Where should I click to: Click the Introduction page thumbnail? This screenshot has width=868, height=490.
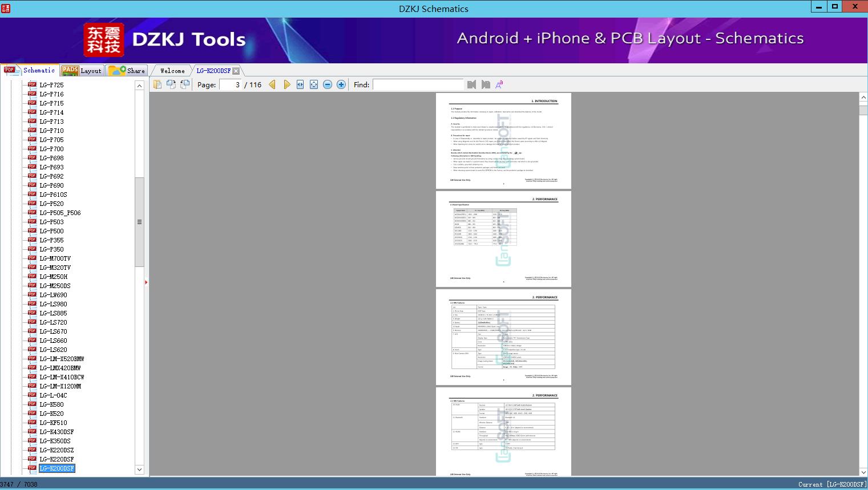pyautogui.click(x=503, y=141)
